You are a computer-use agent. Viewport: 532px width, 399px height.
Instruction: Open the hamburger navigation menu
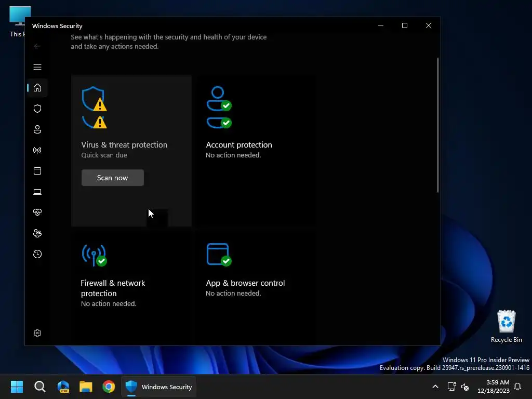[37, 67]
